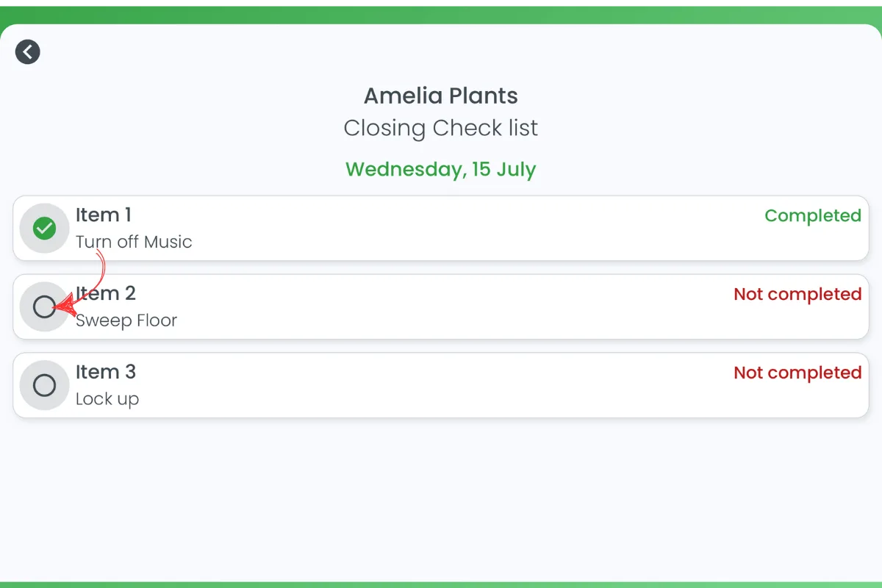
Task: Click the Sweep Floor description text
Action: point(126,320)
